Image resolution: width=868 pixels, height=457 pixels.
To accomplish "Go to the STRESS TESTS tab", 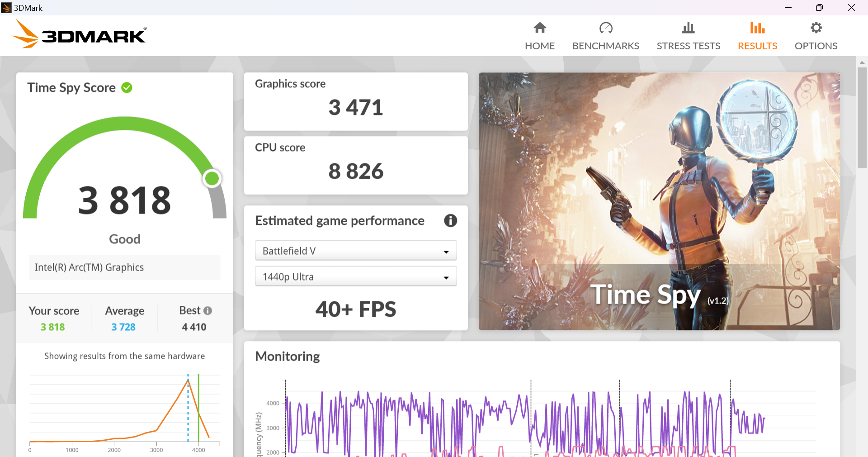I will click(x=688, y=46).
